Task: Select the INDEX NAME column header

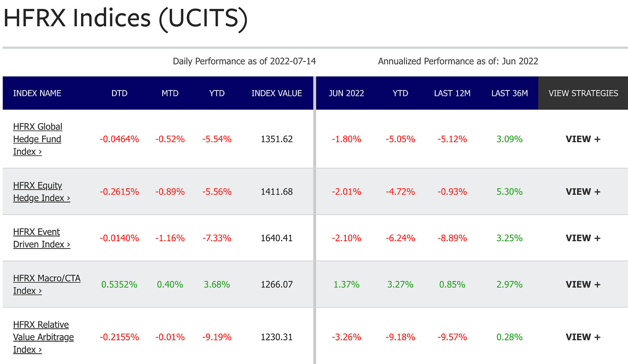Action: point(37,93)
